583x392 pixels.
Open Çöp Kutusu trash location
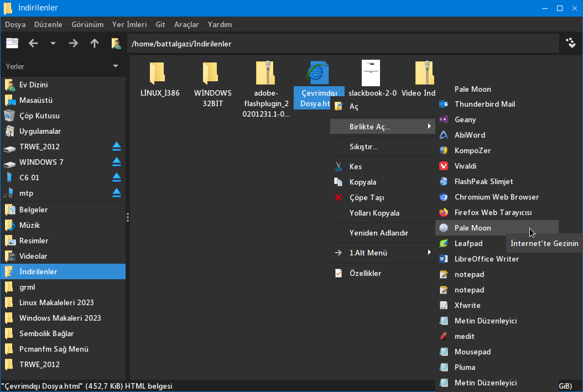[x=63, y=116]
